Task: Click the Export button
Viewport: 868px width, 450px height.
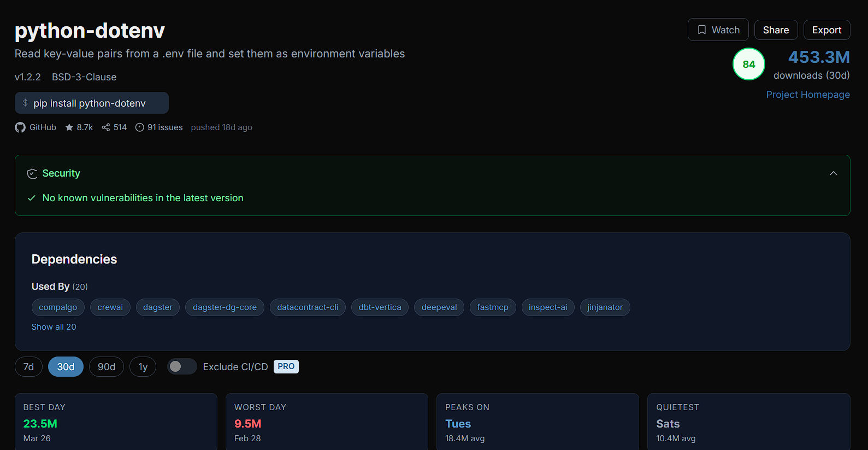Action: [826, 30]
